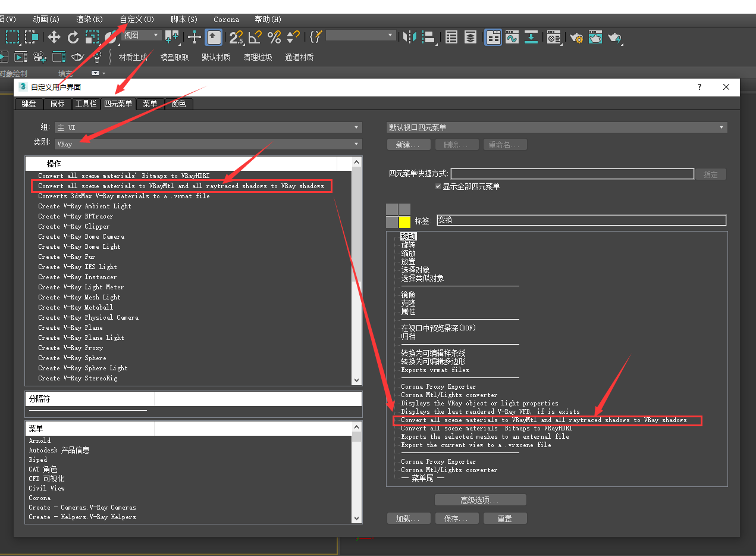Click the 高级选项... button
The width and height of the screenshot is (756, 556).
click(480, 500)
